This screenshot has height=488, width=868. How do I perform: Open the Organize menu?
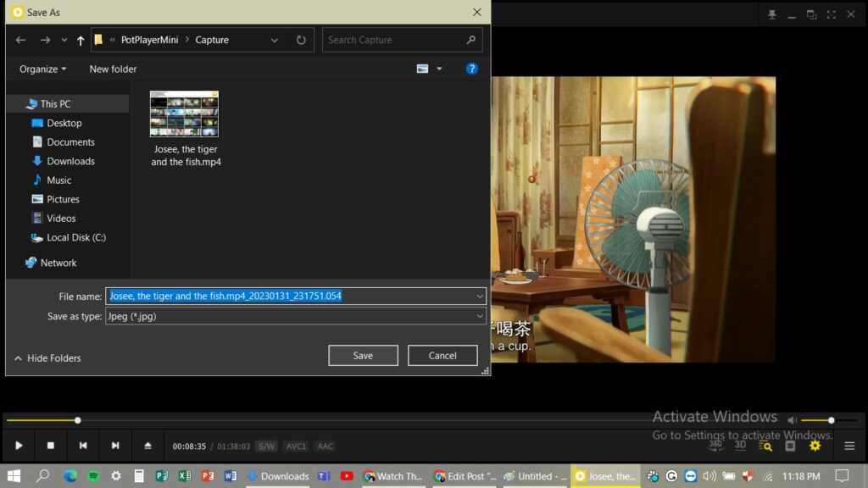point(42,69)
